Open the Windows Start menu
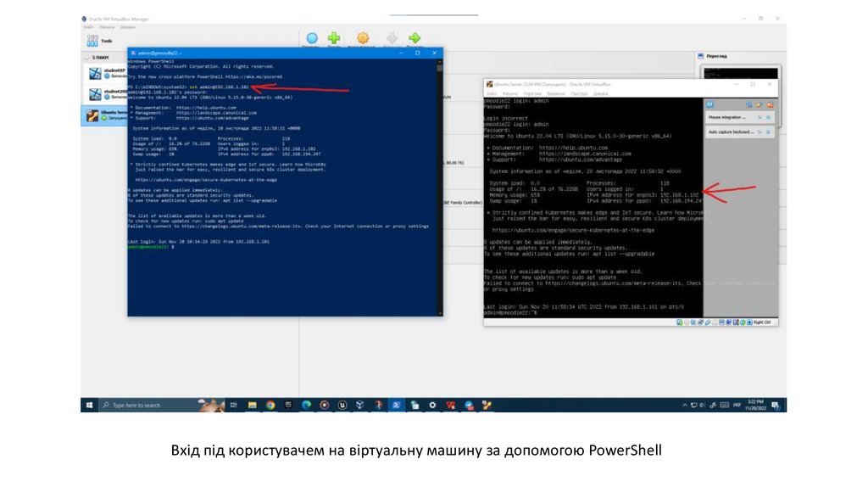Screen dimensions: 868x487 (89, 406)
